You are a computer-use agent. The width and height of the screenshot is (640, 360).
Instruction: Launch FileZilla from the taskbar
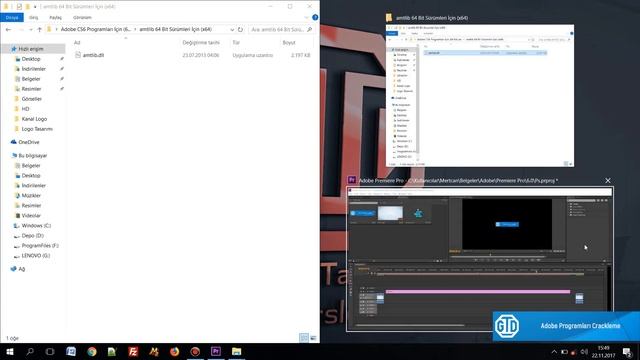(133, 351)
